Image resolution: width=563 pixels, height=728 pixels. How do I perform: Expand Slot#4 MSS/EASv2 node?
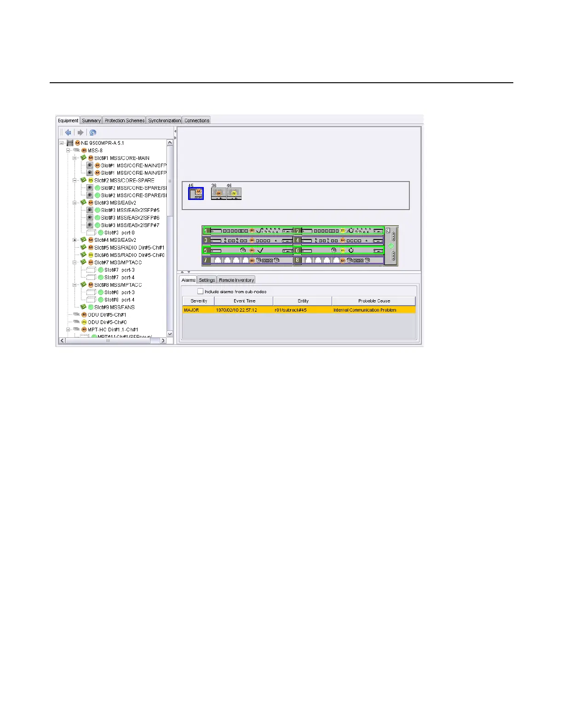pyautogui.click(x=75, y=240)
